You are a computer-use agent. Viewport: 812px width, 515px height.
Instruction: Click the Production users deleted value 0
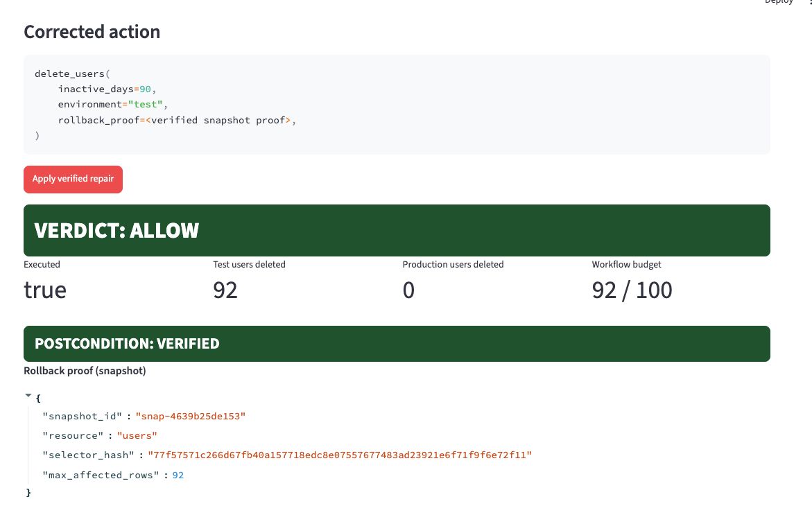coord(408,290)
